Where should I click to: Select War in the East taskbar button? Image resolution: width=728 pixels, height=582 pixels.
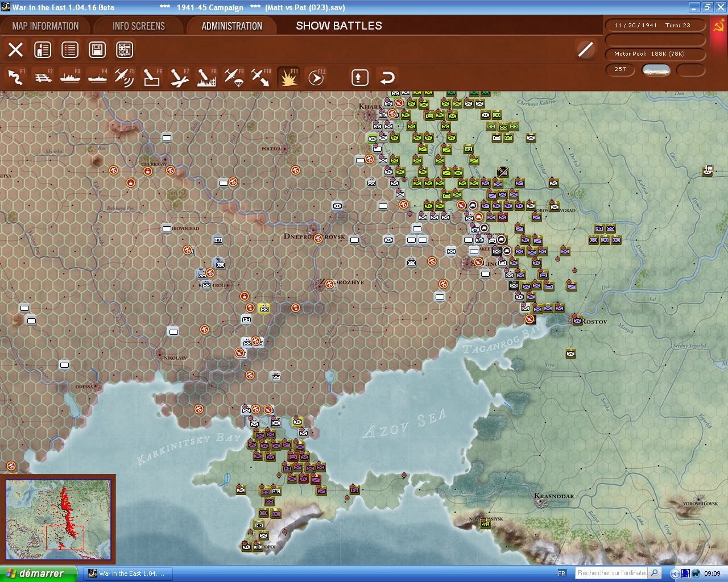128,573
